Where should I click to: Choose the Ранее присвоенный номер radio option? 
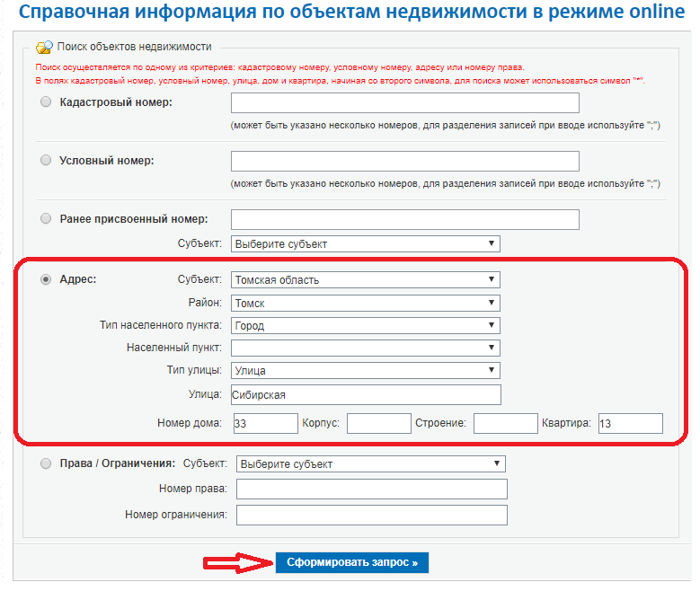pos(46,219)
